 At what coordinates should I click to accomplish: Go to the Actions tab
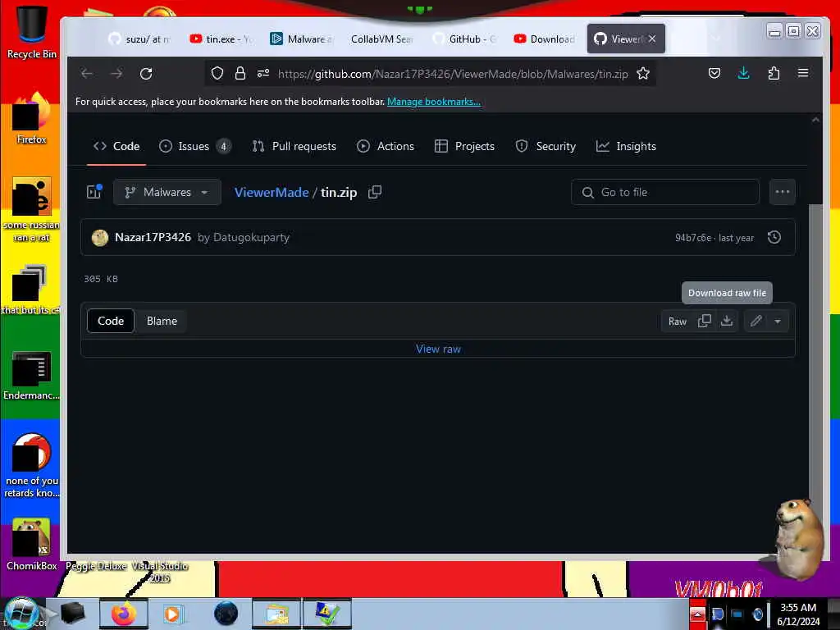(x=386, y=146)
